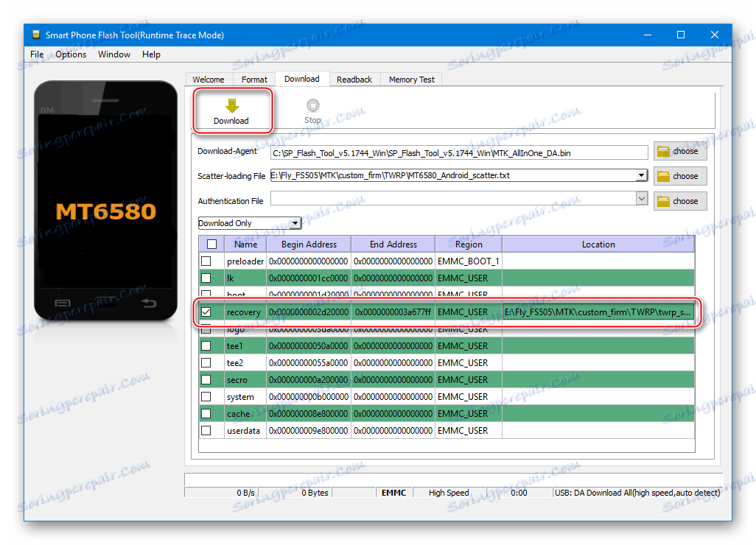This screenshot has height=545, width=756.
Task: Click the folder icon beside Authentication choose
Action: (x=663, y=201)
